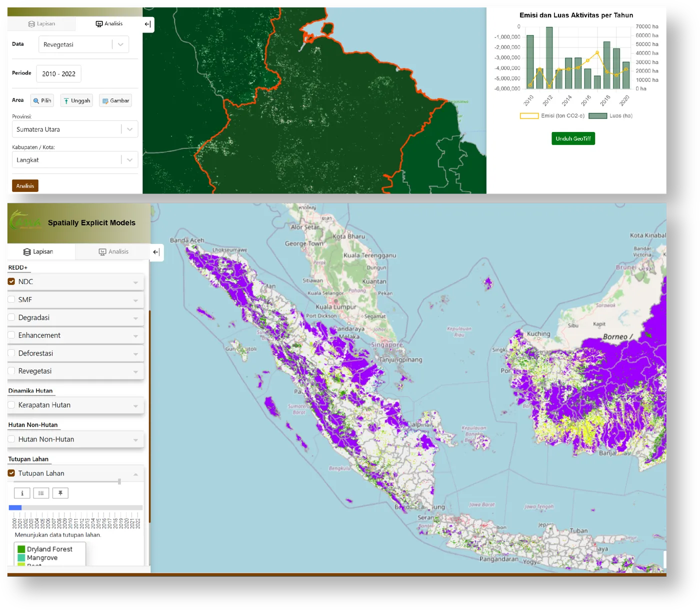This screenshot has height=610, width=700.
Task: Expand the Degradasi layer options arrow
Action: [135, 318]
